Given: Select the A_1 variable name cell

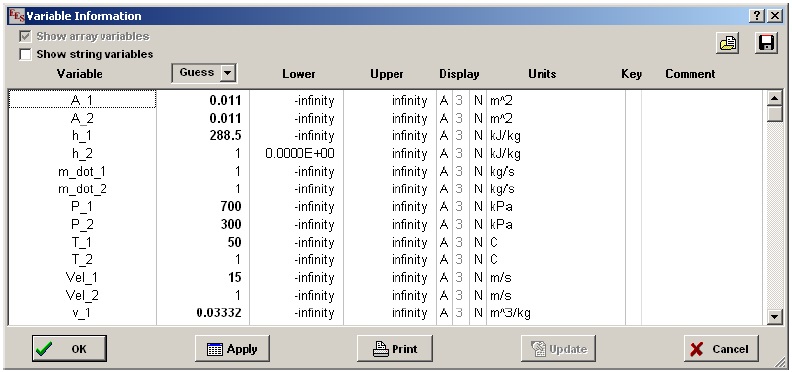Looking at the screenshot, I should (82, 100).
